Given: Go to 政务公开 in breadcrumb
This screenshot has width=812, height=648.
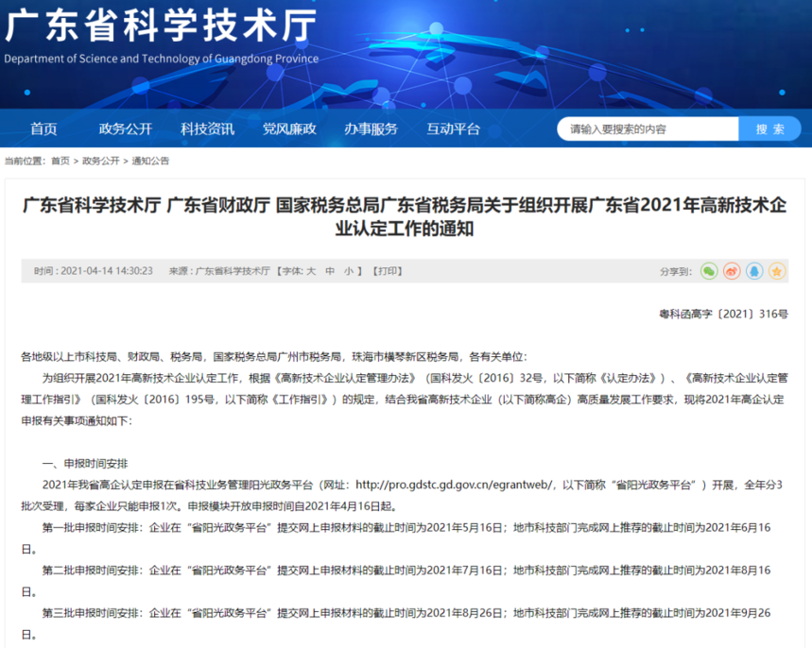Looking at the screenshot, I should click(100, 161).
